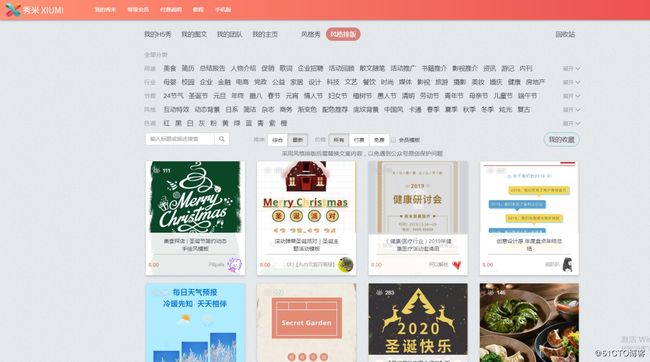Viewport: 650px width, 362px height.
Task: Expand the 用途 category row
Action: (x=571, y=68)
